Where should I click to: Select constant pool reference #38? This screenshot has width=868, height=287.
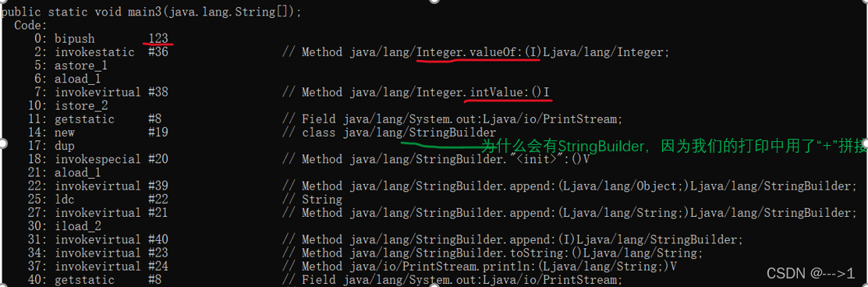158,93
